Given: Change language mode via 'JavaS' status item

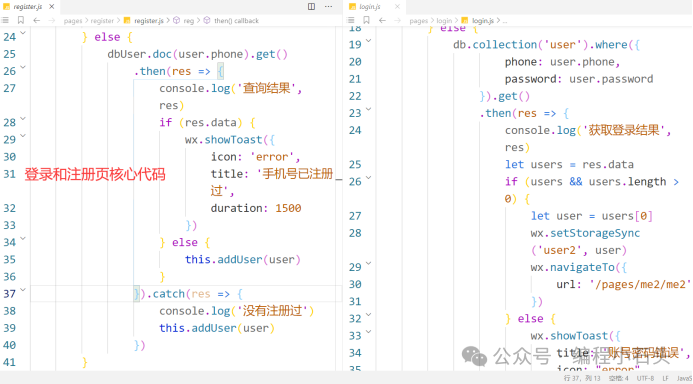Looking at the screenshot, I should coord(685,378).
